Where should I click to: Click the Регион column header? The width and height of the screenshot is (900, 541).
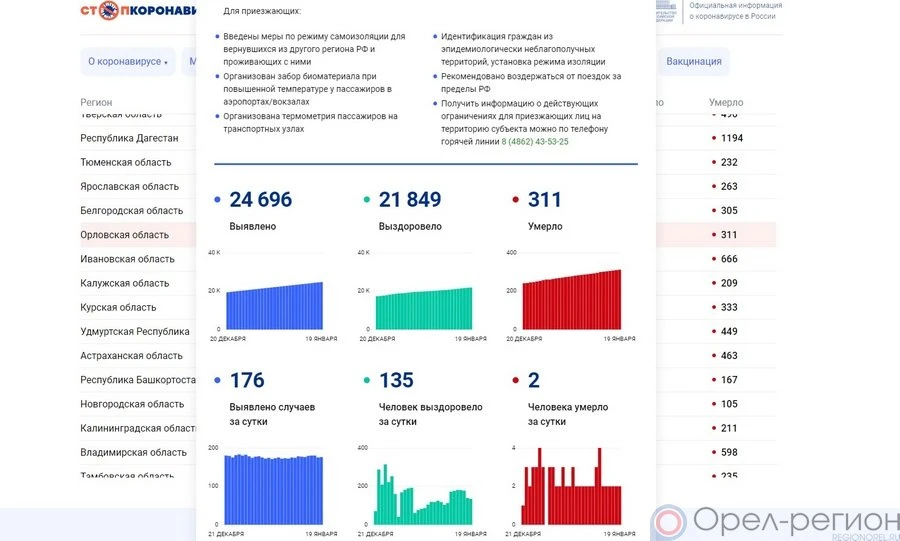tap(97, 102)
